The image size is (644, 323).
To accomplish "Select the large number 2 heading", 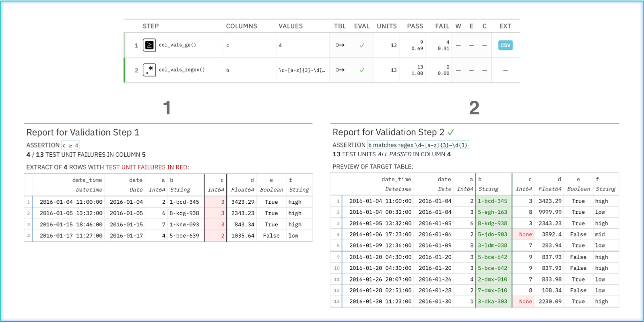I will pyautogui.click(x=474, y=108).
